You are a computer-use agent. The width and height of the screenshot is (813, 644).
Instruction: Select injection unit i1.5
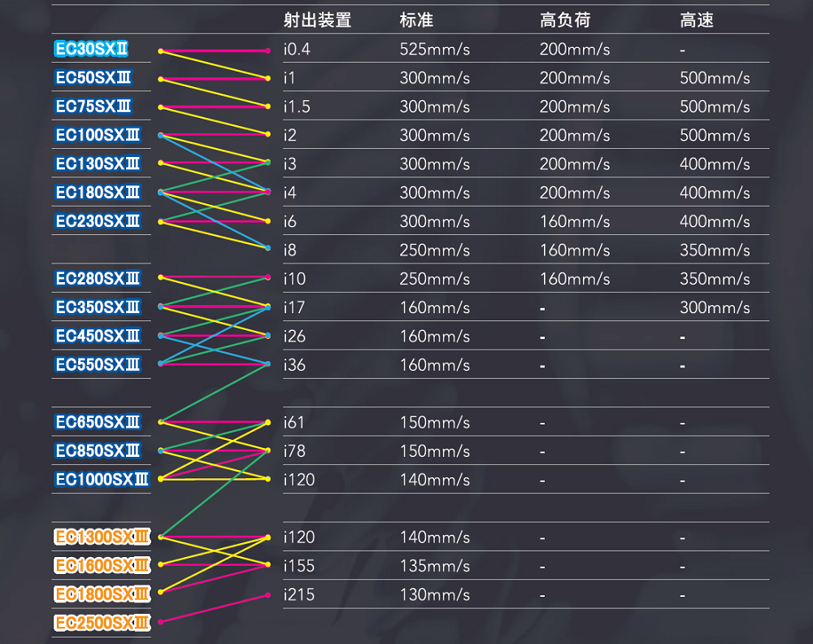point(297,107)
